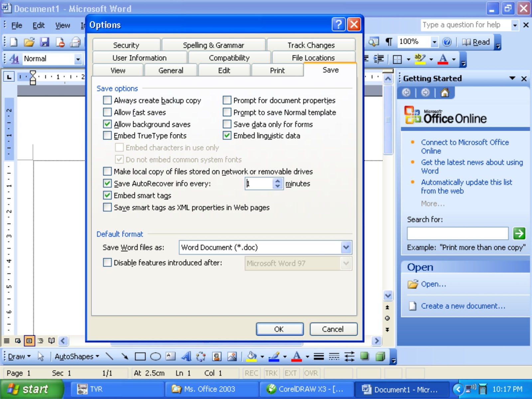Open Microsoft Word Help icon

[x=447, y=42]
